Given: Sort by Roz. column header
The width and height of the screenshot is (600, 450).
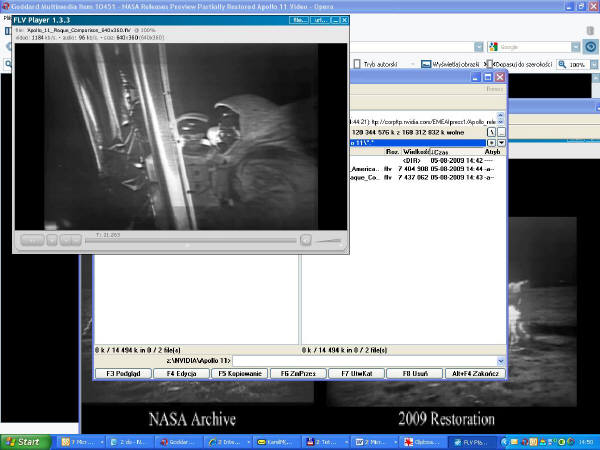Looking at the screenshot, I should pos(393,152).
